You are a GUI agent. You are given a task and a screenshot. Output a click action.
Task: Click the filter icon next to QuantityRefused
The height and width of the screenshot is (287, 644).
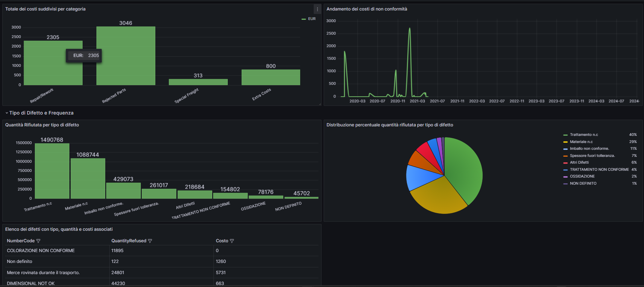pyautogui.click(x=150, y=241)
